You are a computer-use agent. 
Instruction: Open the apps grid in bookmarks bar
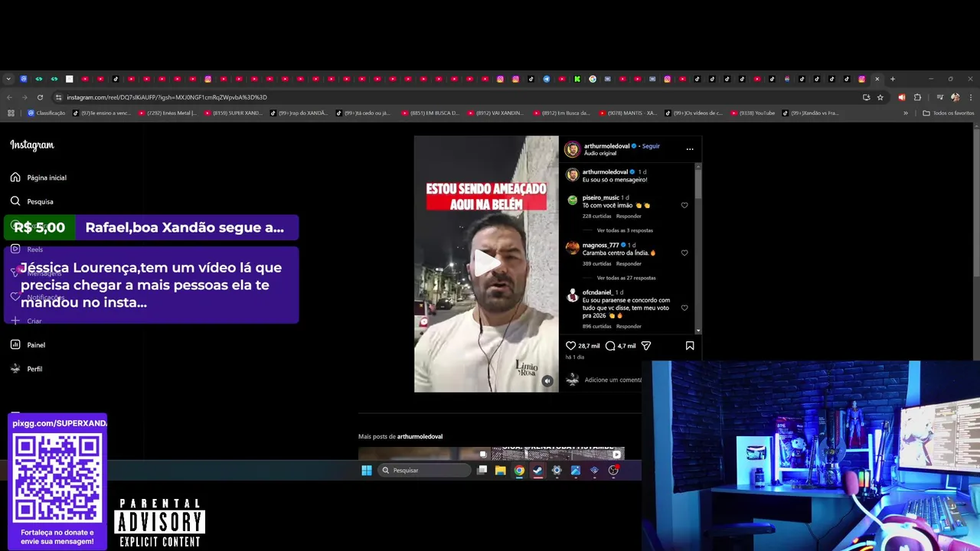coord(11,113)
